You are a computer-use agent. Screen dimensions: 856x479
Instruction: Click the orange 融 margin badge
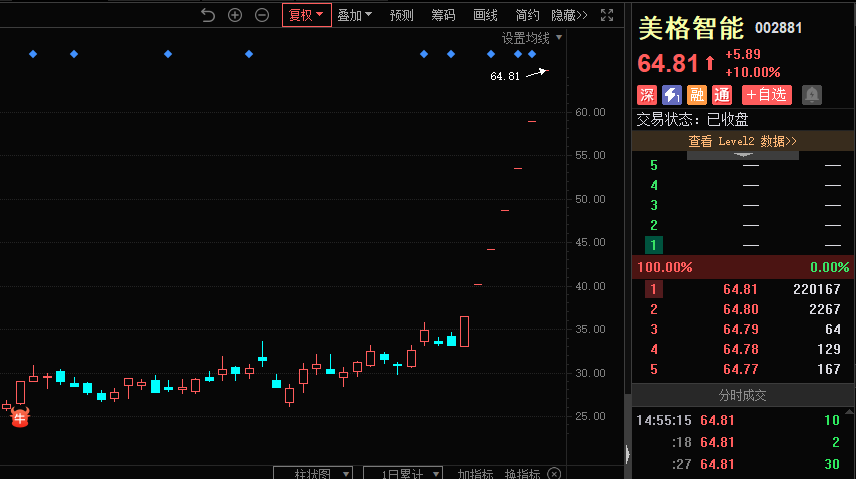click(x=697, y=95)
